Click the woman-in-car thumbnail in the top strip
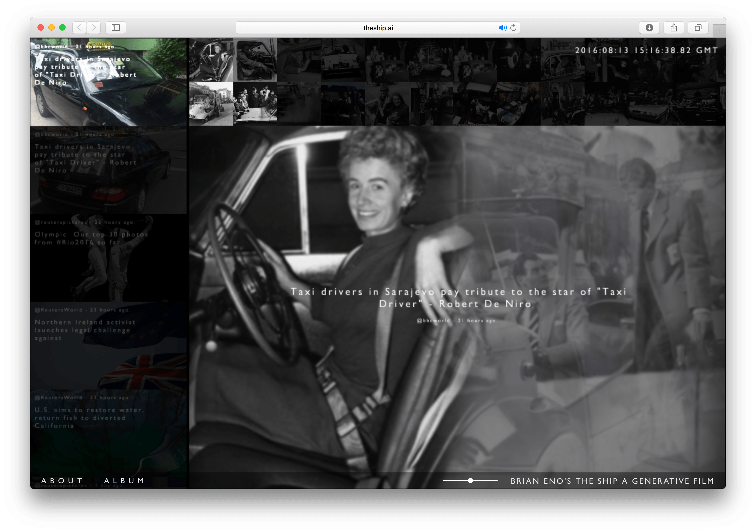Image resolution: width=756 pixels, height=532 pixels. [211, 60]
